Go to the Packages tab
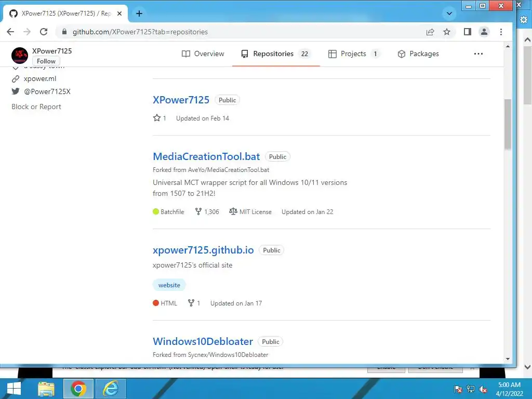Viewport: 532px width, 399px height. [418, 54]
